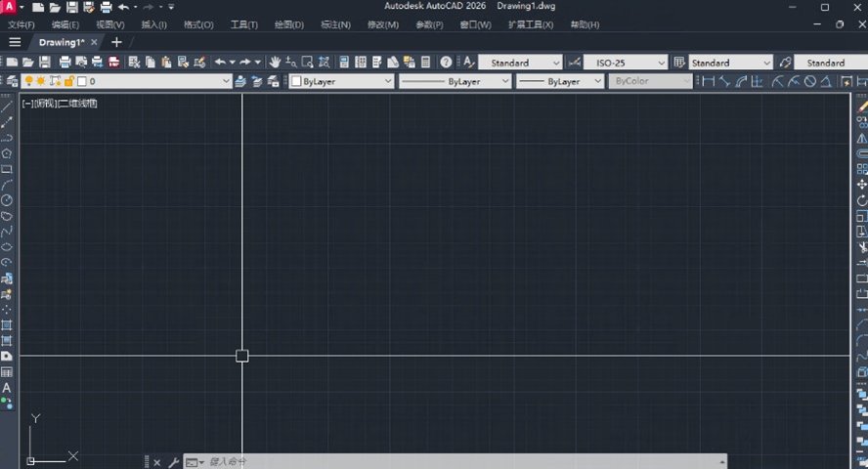The image size is (868, 469).
Task: Toggle layer 0 on/off light bulb
Action: click(28, 81)
